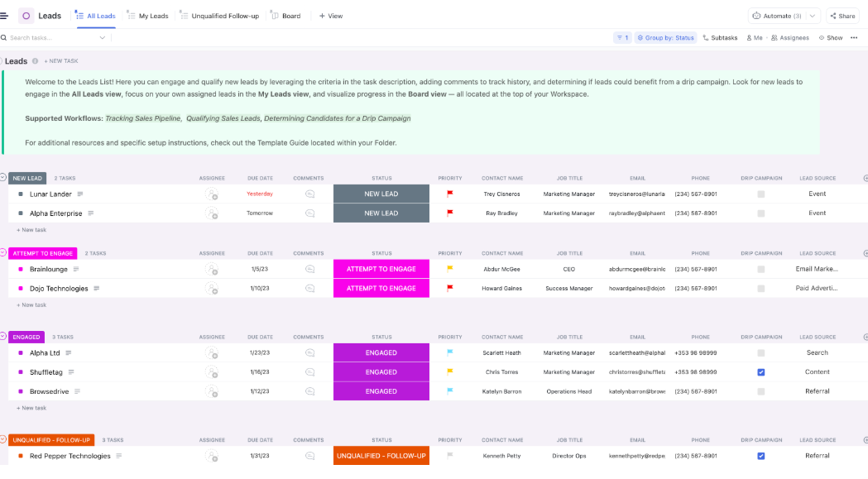Open the hamburger sidebar menu
This screenshot has height=479, width=868.
(x=4, y=16)
